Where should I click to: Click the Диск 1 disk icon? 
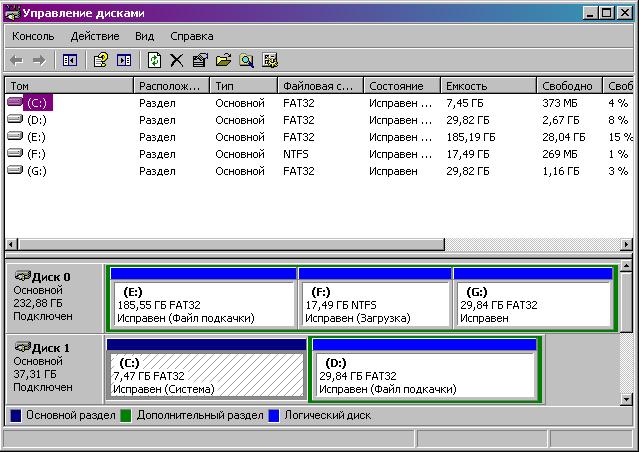click(22, 347)
